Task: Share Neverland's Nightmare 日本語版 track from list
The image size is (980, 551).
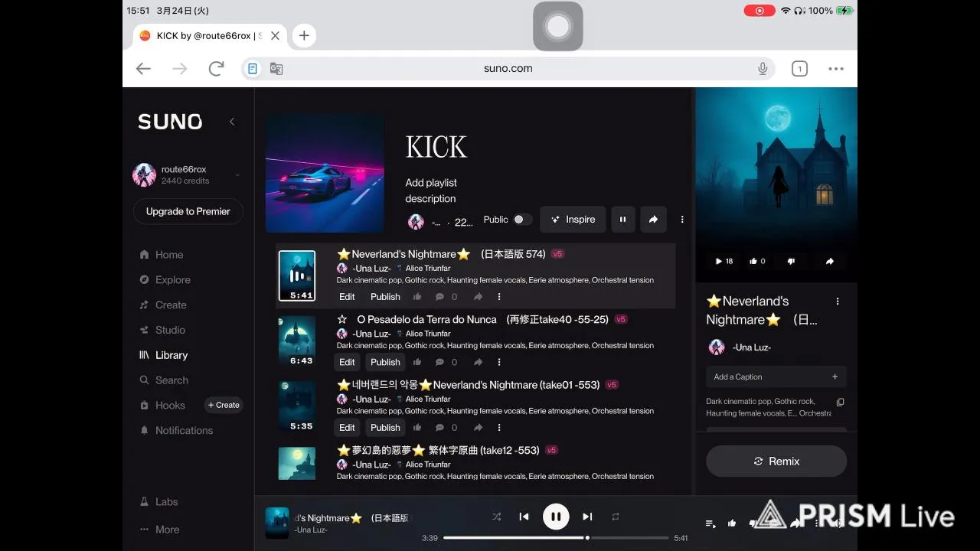Action: [478, 297]
